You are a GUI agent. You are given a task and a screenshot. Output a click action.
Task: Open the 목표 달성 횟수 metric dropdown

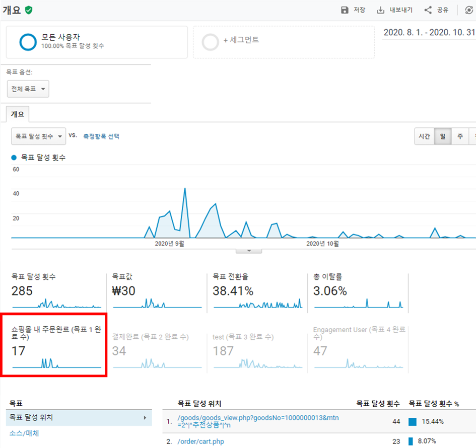39,136
